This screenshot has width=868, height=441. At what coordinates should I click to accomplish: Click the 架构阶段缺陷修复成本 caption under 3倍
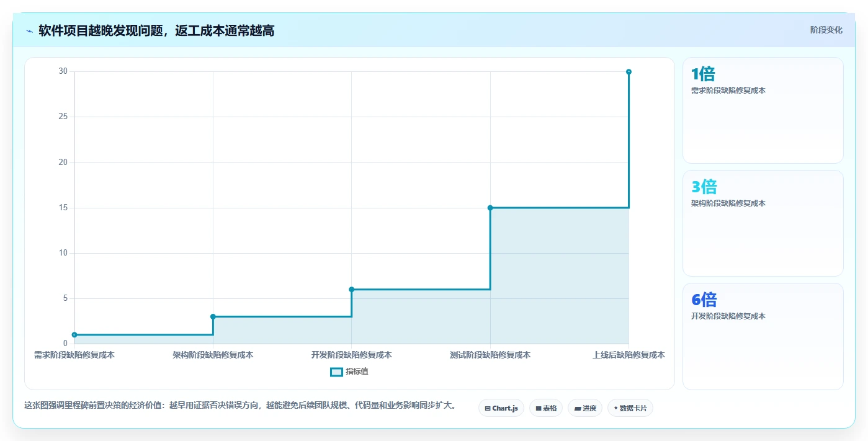(728, 203)
